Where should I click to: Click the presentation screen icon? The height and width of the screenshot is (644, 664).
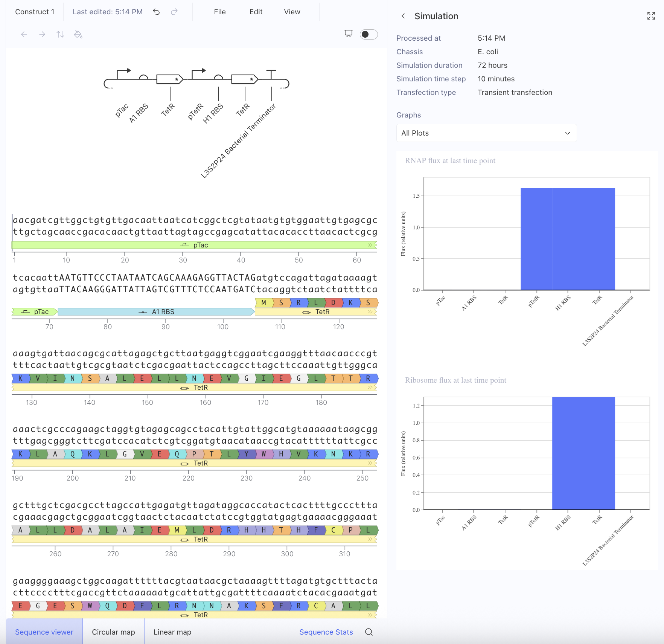click(349, 34)
